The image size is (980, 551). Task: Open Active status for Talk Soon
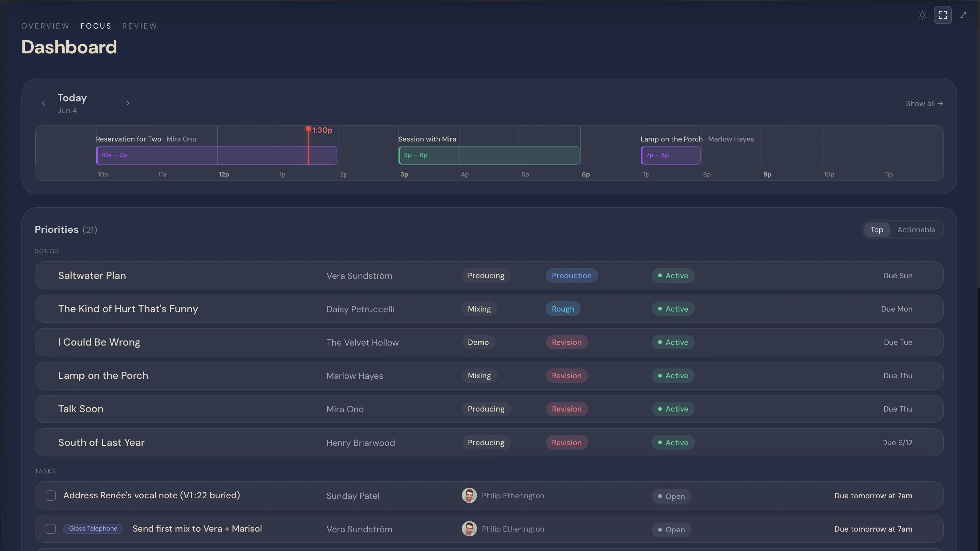point(673,409)
